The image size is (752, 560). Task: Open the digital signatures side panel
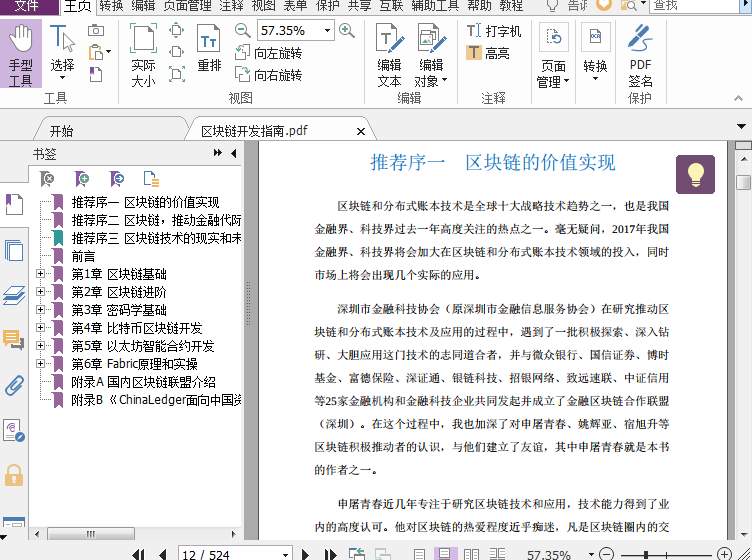pos(14,430)
